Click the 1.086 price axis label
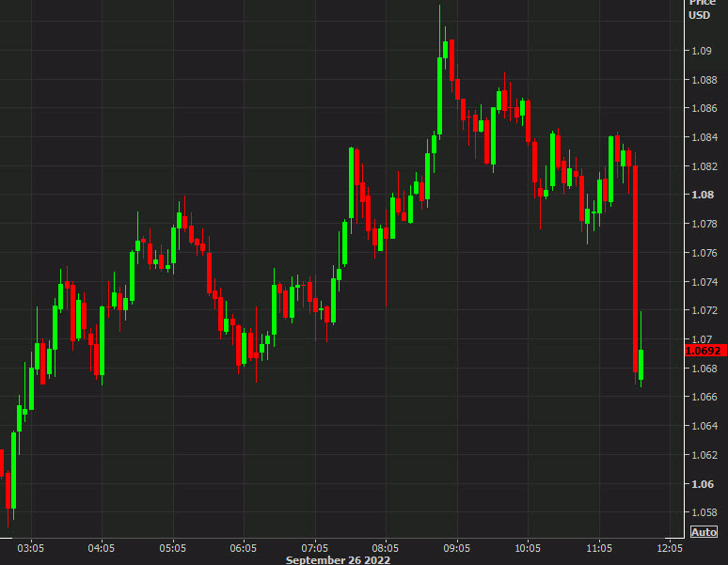 (704, 108)
